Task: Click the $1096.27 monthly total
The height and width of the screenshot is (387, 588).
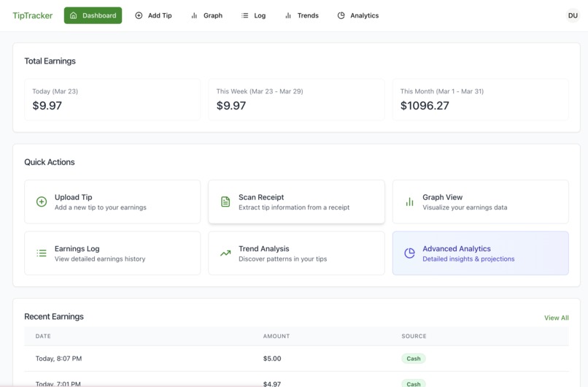Action: pos(425,105)
